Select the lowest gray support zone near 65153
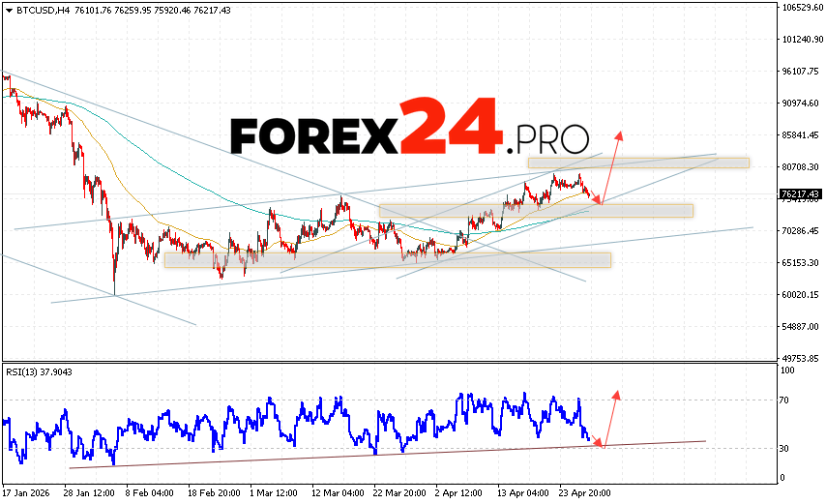Image resolution: width=826 pixels, height=504 pixels. tap(387, 259)
